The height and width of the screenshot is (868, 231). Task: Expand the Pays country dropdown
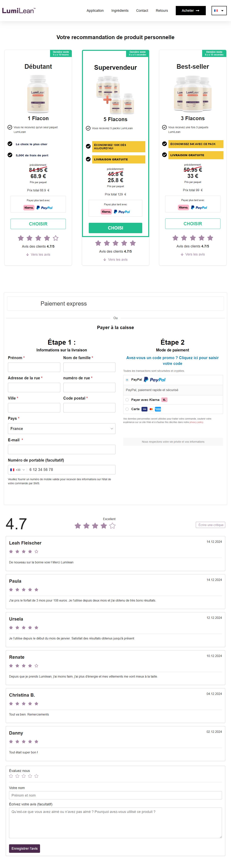(62, 429)
